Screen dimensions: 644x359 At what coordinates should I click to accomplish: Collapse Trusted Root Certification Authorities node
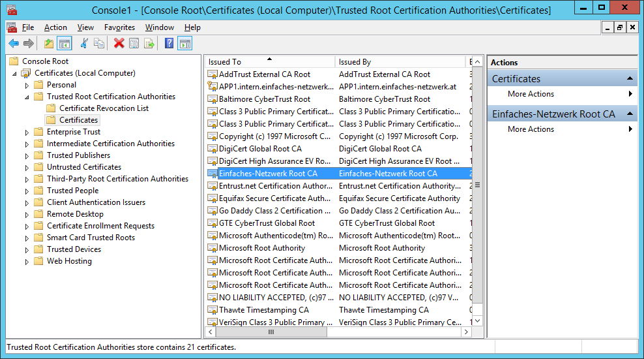(27, 97)
